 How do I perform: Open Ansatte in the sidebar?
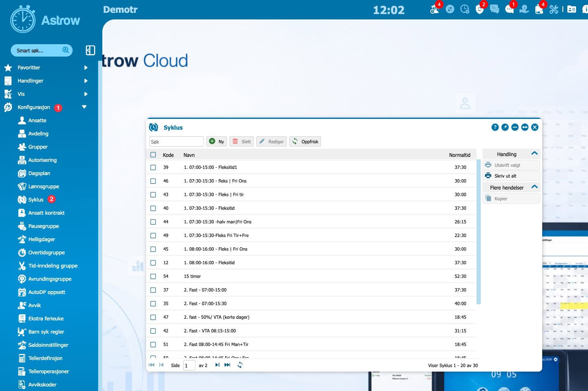tap(37, 121)
